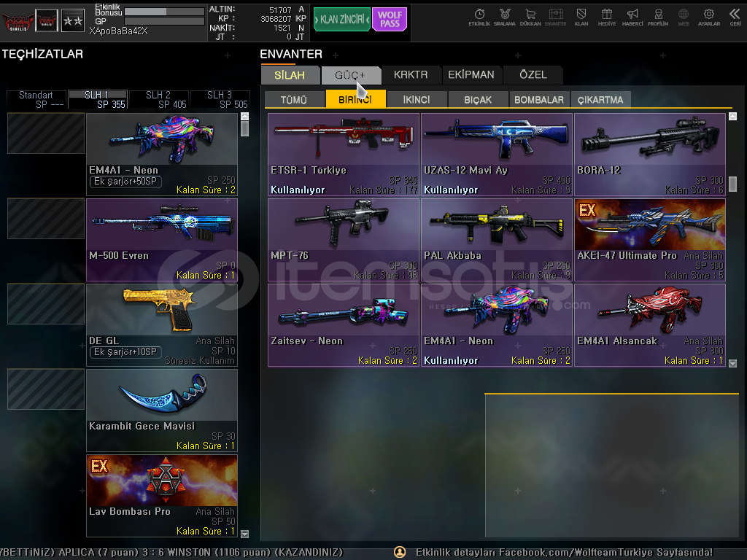
Task: Click the empty attachment slot beside M-500 Evren
Action: coord(46,219)
